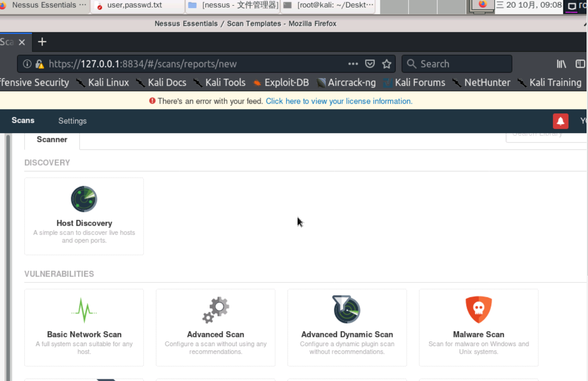Switch to Nessus Essentials taskbar window

[x=44, y=6]
